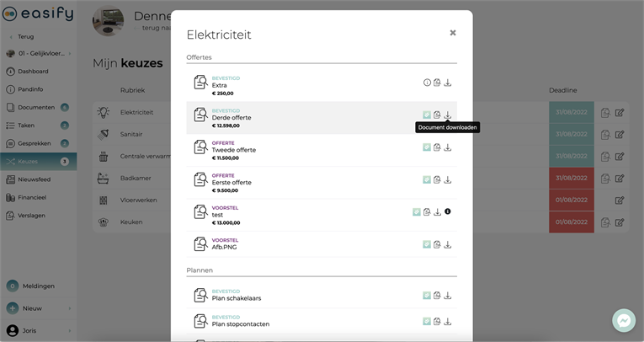
Task: Click the info icon on the Extra row
Action: [x=427, y=83]
